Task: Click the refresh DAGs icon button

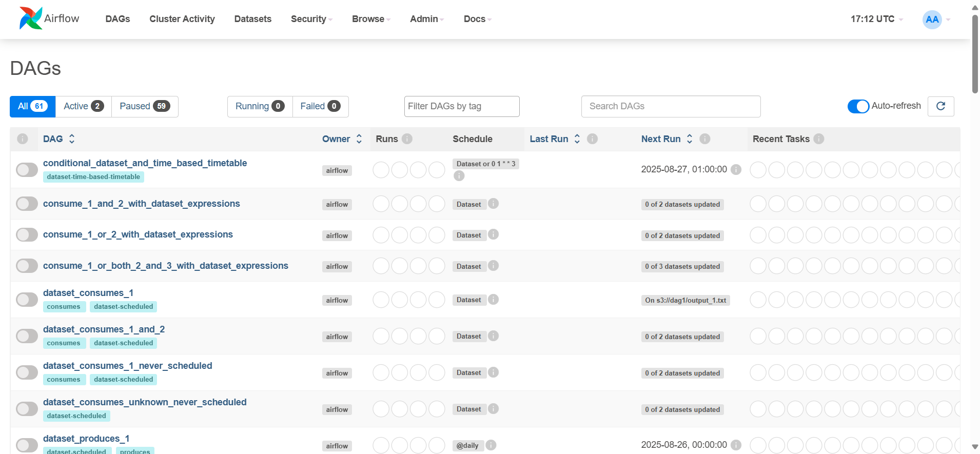Action: pyautogui.click(x=940, y=106)
